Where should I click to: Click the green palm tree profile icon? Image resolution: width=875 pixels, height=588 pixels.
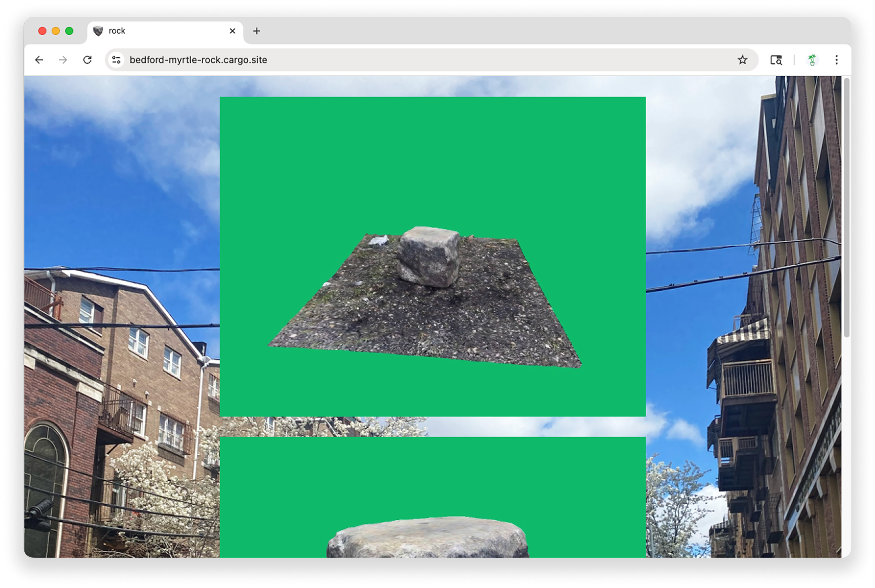coord(812,60)
